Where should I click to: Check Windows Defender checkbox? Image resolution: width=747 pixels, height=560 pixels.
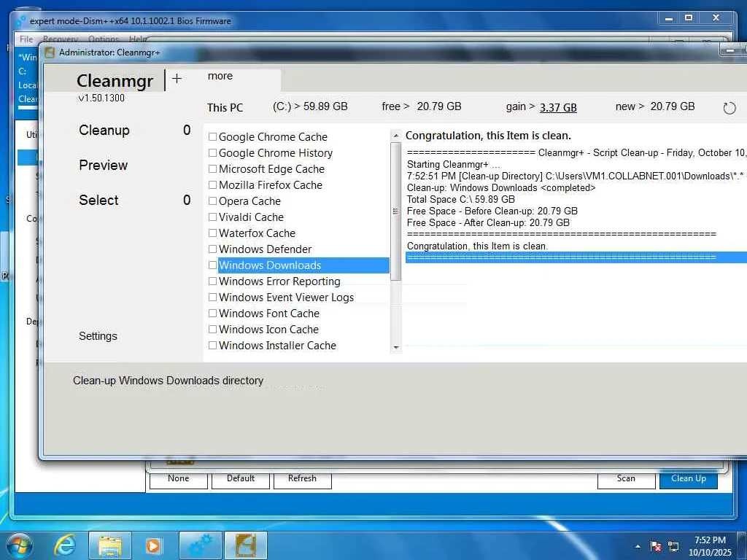(x=212, y=249)
